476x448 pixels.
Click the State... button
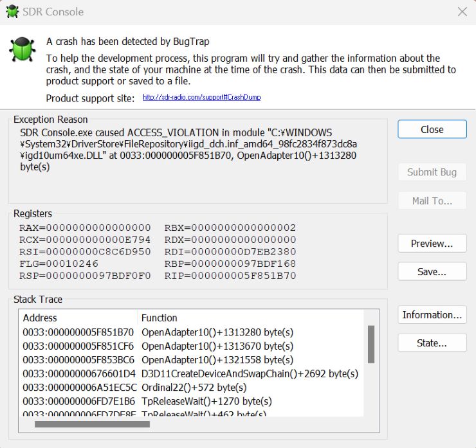click(432, 343)
